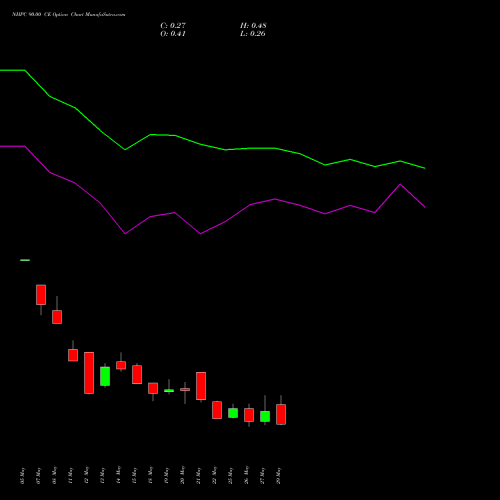Click the 15 May date label
The width and height of the screenshot is (500, 500).
coord(135,475)
